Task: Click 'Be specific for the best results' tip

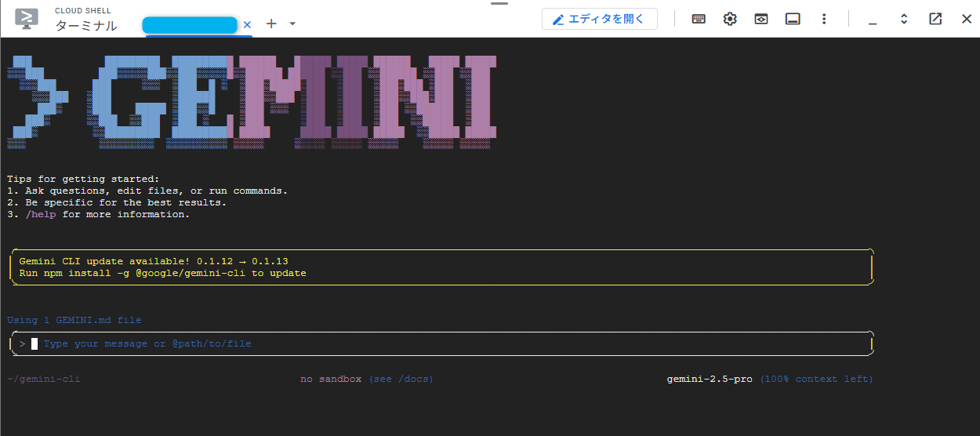Action: pos(117,202)
